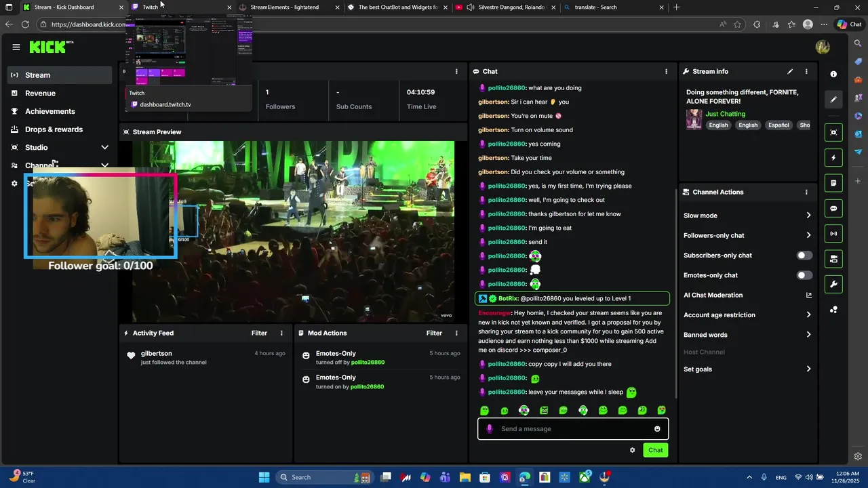Open the new browser tab button

(x=676, y=7)
